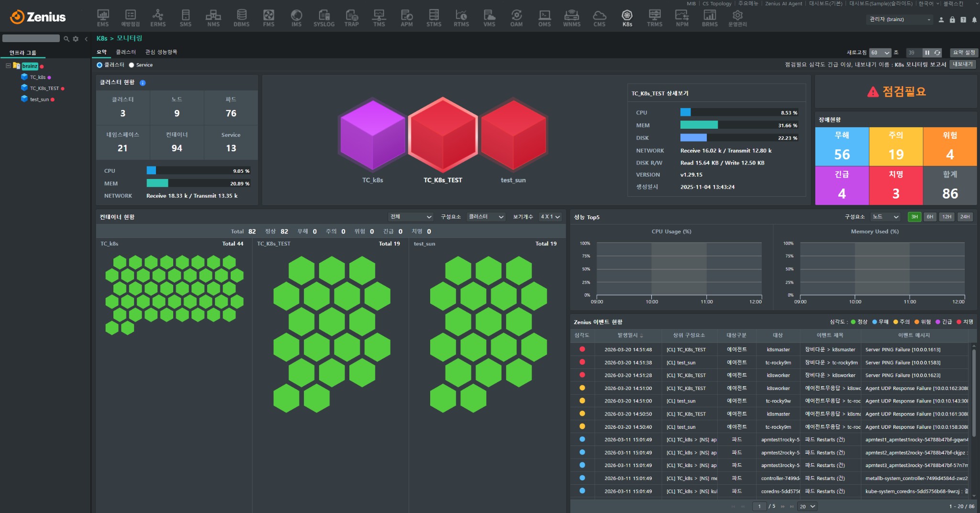980x513 pixels.
Task: Open the K8s module icon
Action: pyautogui.click(x=627, y=18)
